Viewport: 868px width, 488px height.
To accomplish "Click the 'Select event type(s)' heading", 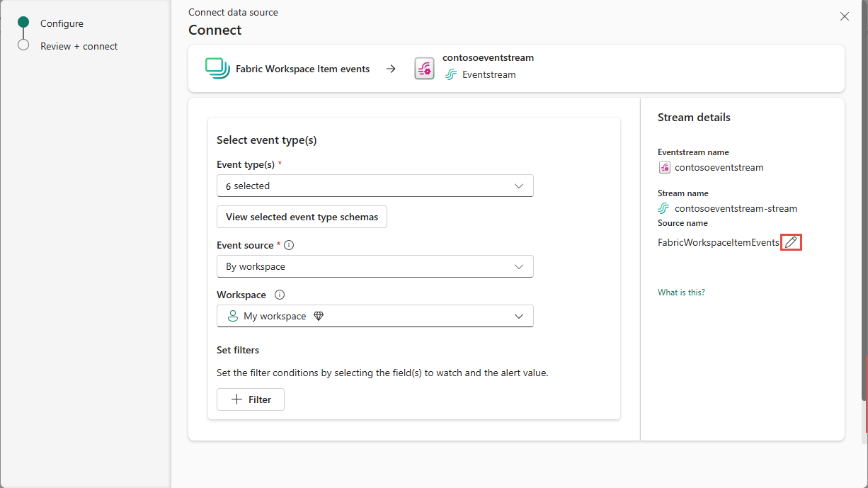I will coord(266,140).
